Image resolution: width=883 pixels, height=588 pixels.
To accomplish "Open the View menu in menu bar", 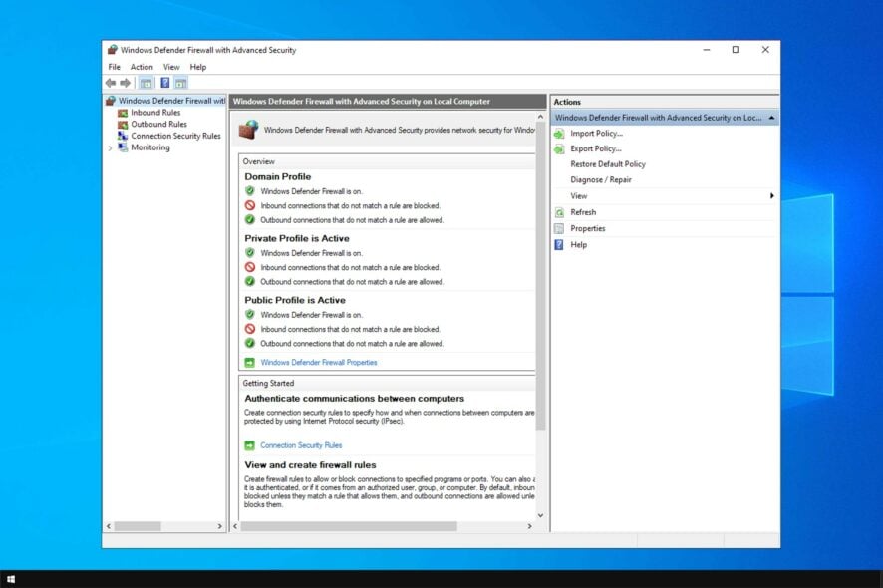I will coord(171,67).
